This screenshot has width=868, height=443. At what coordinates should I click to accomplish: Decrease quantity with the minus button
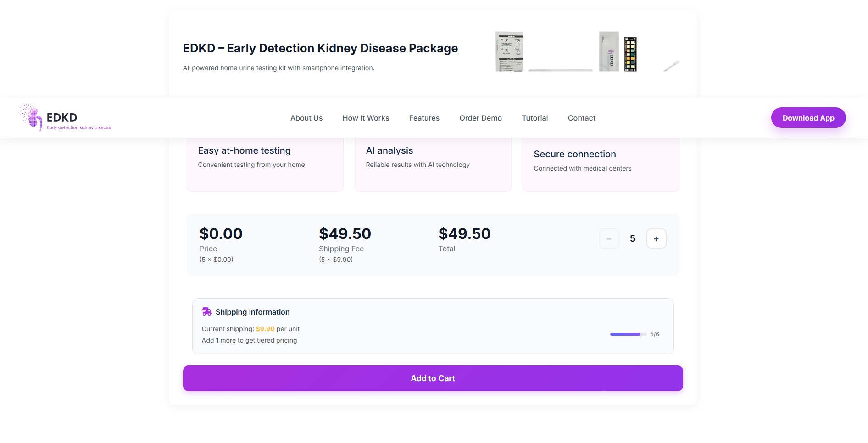[x=609, y=239]
